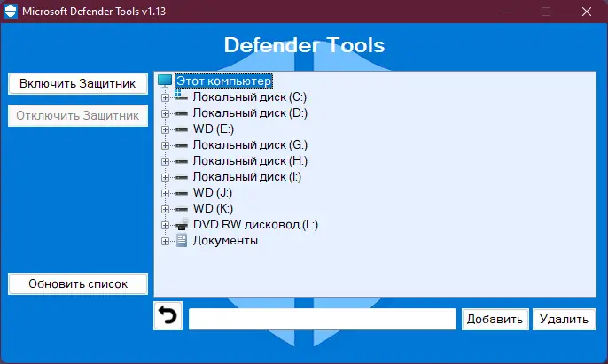Screen dimensions: 608x364
Task: Click the drive icon for Локальный диск (D:)
Action: [x=181, y=113]
